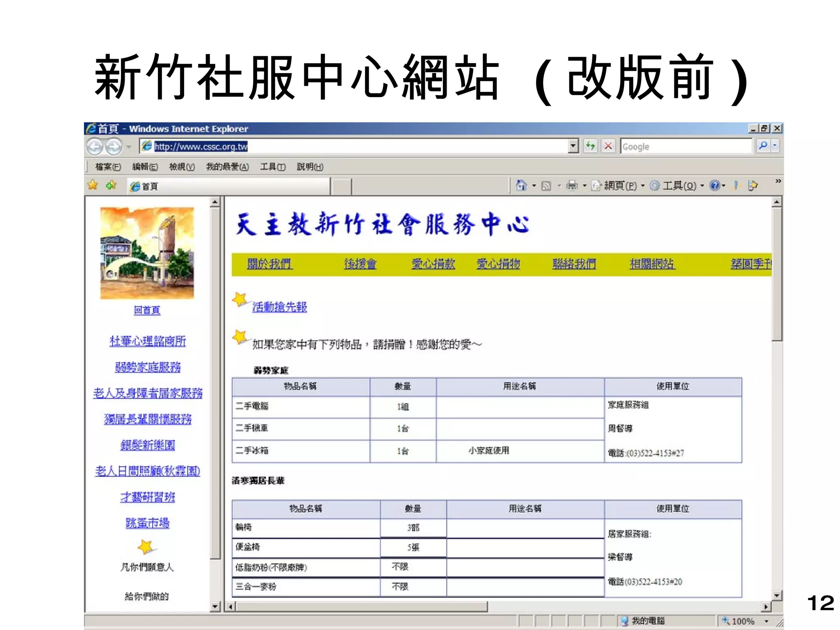This screenshot has width=840, height=630.
Task: Click the zoom magnifier icon in status bar
Action: click(x=726, y=621)
